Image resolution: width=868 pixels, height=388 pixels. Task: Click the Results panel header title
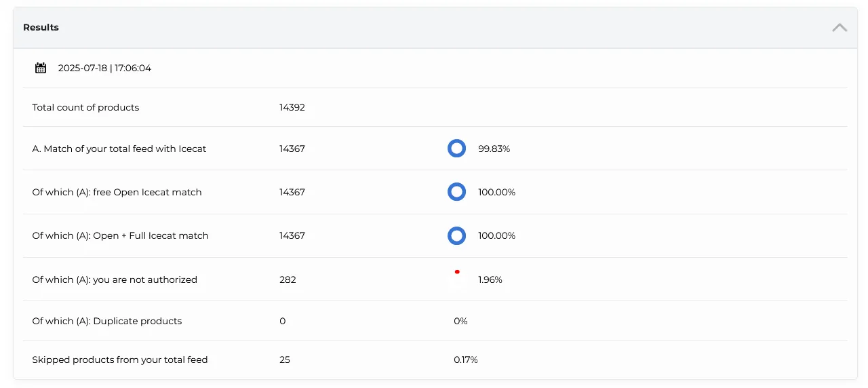point(41,28)
